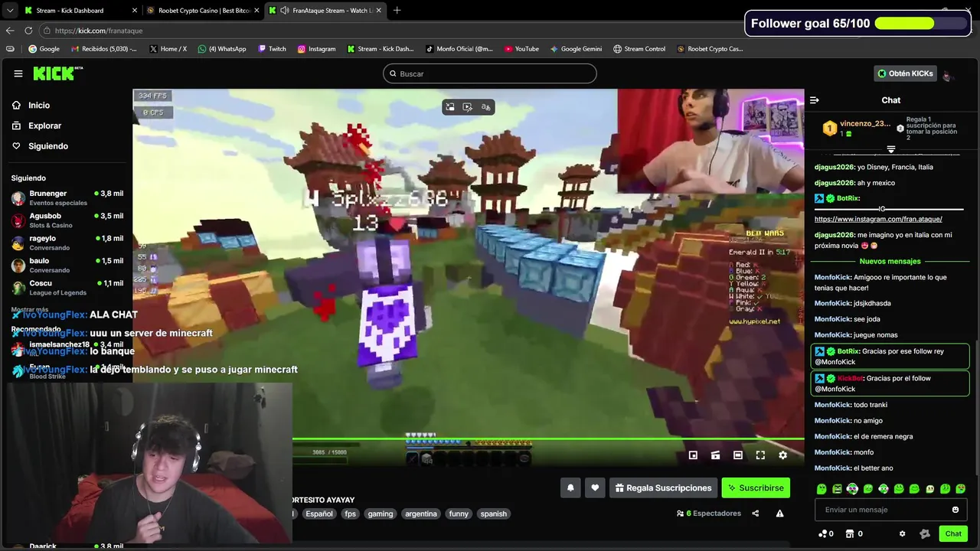The width and height of the screenshot is (980, 551).
Task: Click the notification bell button
Action: 570,487
